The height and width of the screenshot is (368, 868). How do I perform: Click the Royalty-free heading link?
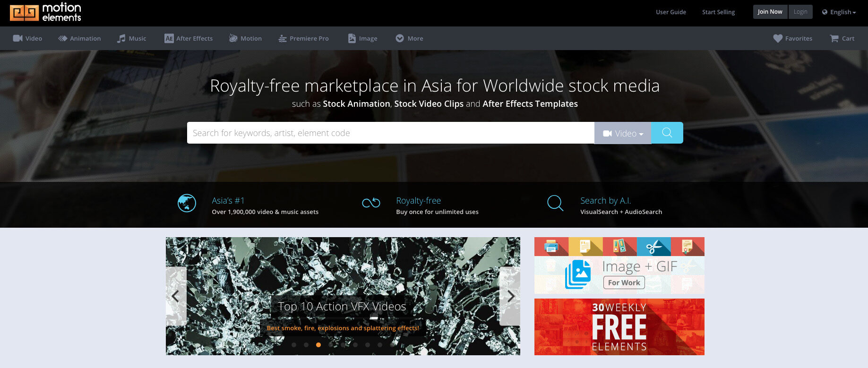pyautogui.click(x=419, y=201)
